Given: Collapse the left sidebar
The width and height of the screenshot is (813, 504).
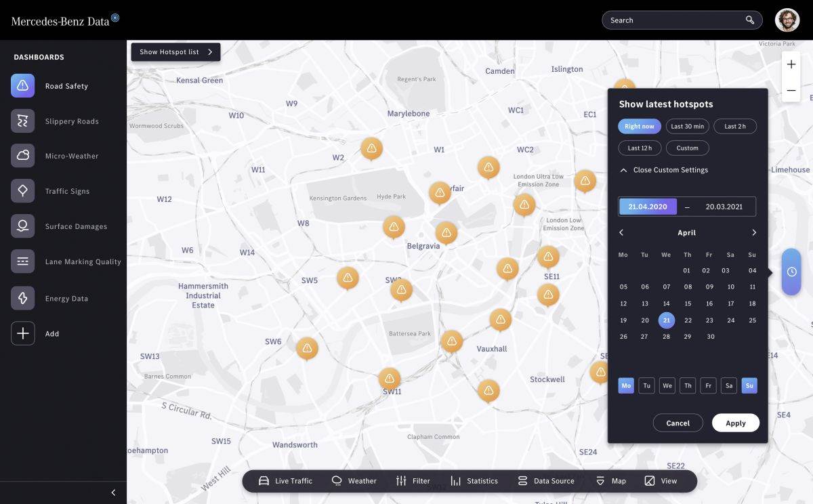Looking at the screenshot, I should pos(112,492).
